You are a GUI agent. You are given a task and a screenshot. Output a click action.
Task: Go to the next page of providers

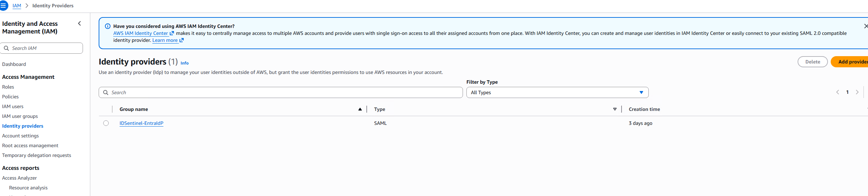857,92
